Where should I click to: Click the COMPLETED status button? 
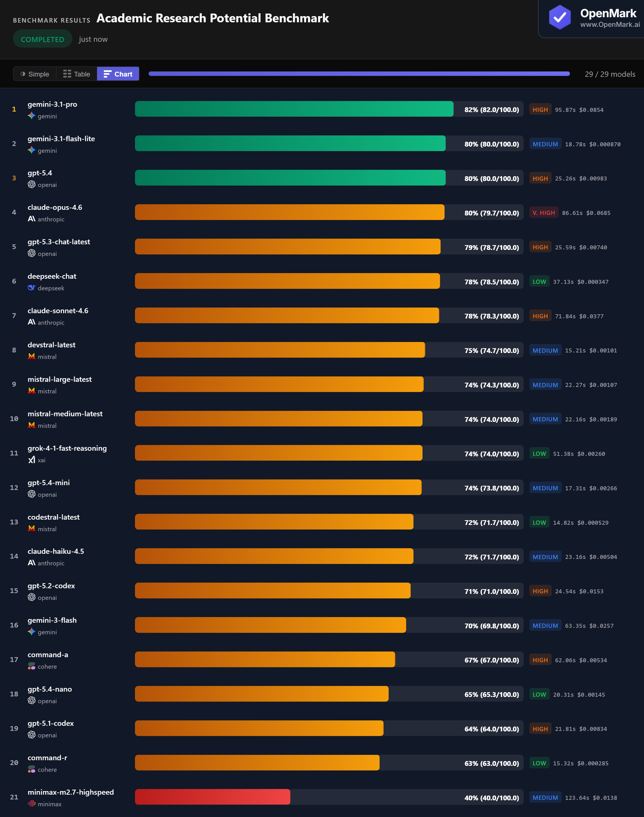tap(42, 39)
